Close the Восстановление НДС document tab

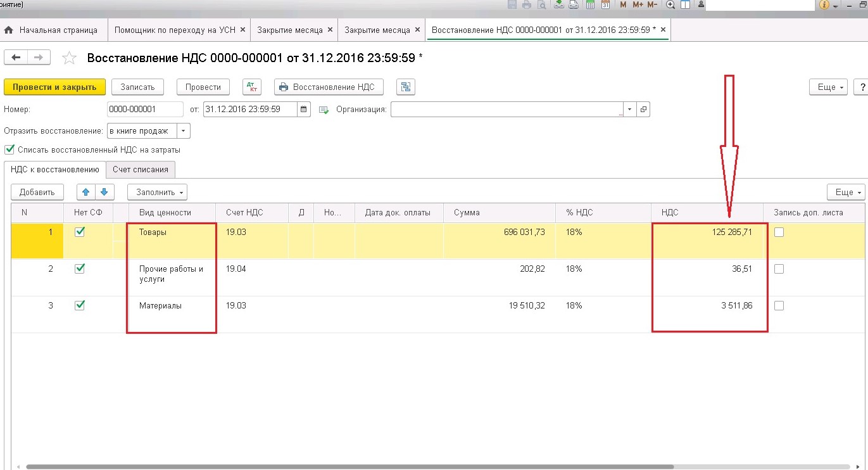662,30
